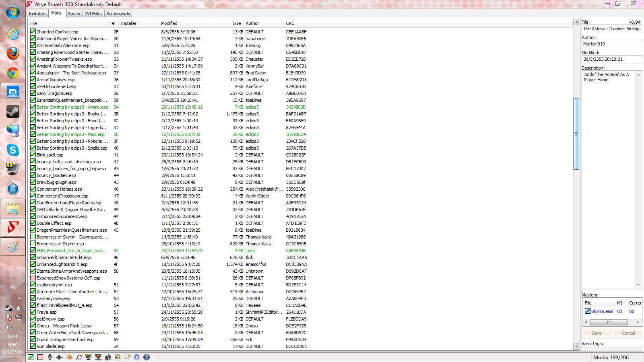Image resolution: width=644 pixels, height=362 pixels.
Task: Click the Save button in details panel
Action: pyautogui.click(x=597, y=333)
